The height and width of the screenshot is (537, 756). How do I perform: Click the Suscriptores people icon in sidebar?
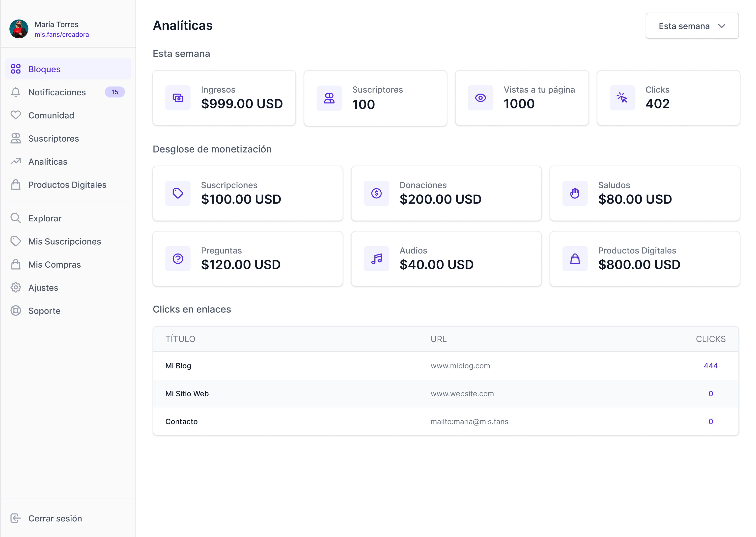pos(16,138)
